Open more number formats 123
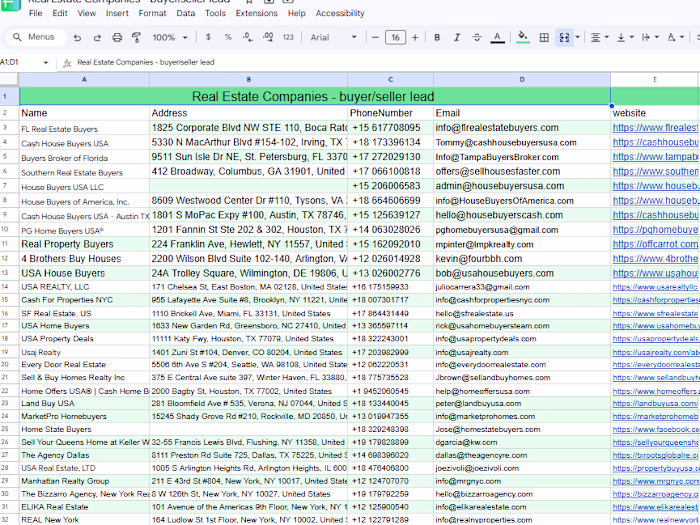 coord(288,37)
